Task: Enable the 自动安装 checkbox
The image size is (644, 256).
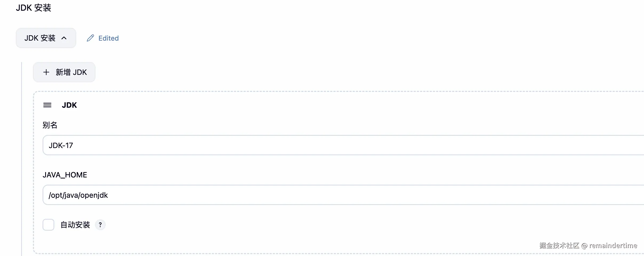Action: (x=48, y=225)
